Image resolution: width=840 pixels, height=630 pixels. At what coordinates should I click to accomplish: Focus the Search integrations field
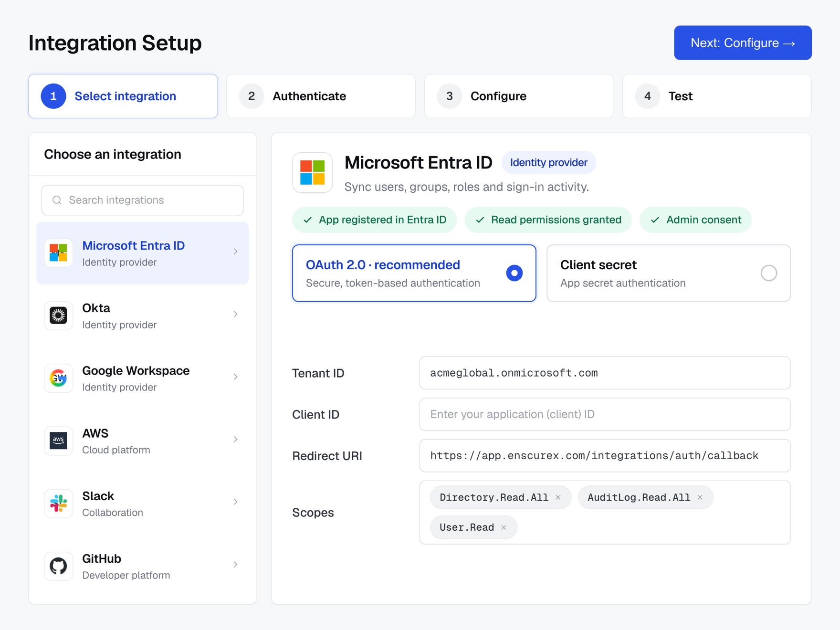coord(143,200)
